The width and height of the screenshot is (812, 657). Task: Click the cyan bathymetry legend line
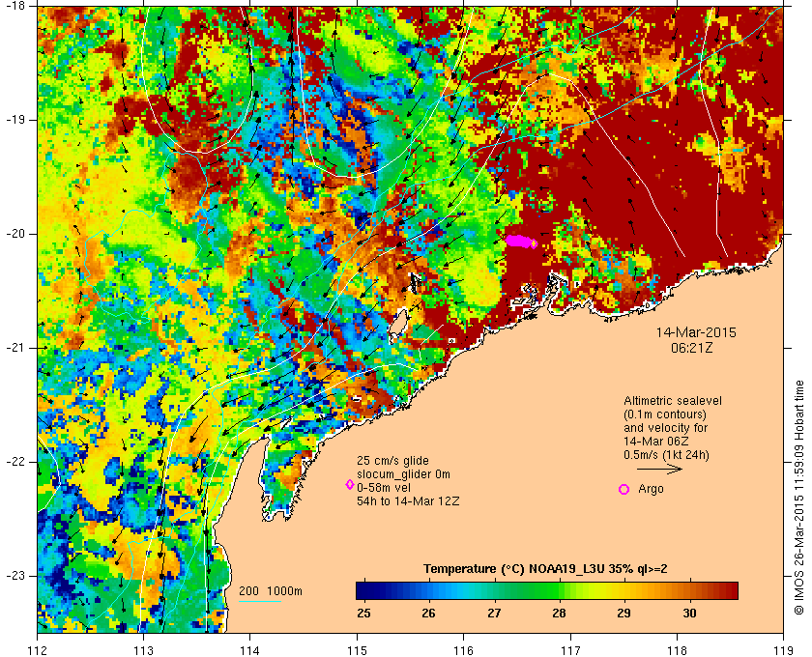pos(260,602)
